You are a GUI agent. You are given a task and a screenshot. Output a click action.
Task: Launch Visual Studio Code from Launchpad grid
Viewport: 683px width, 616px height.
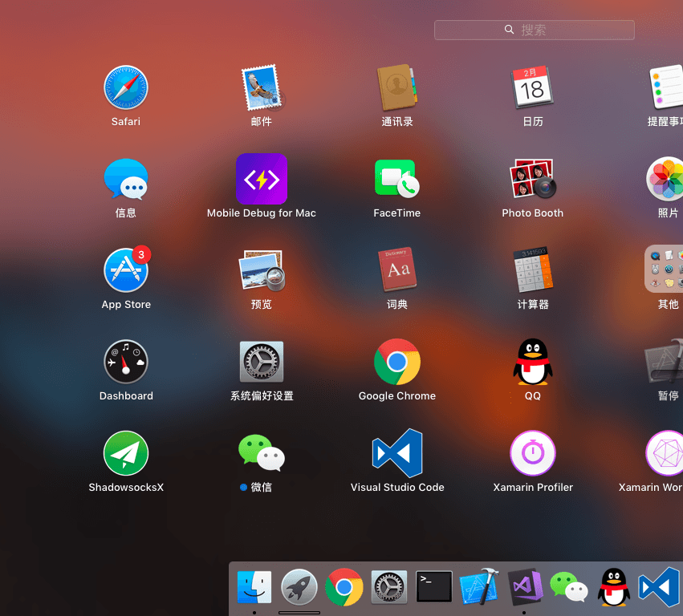pos(397,453)
